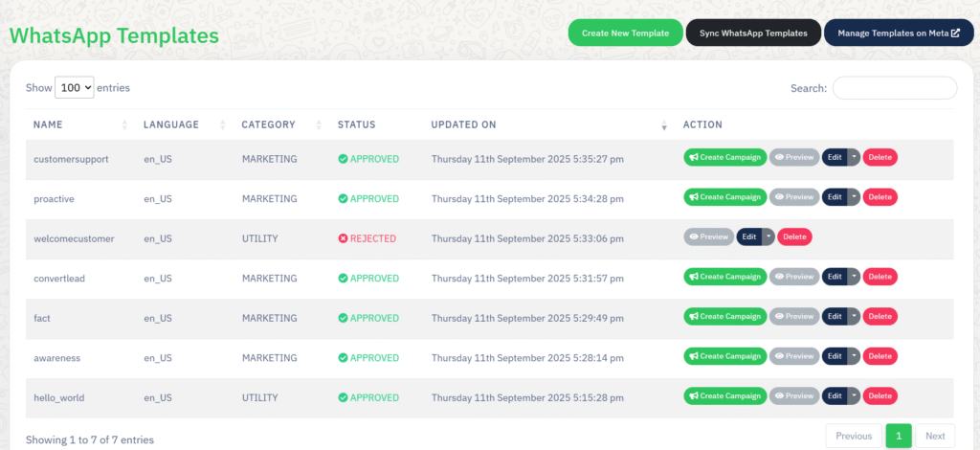The image size is (980, 450).
Task: Preview the customersupport template
Action: click(x=793, y=157)
